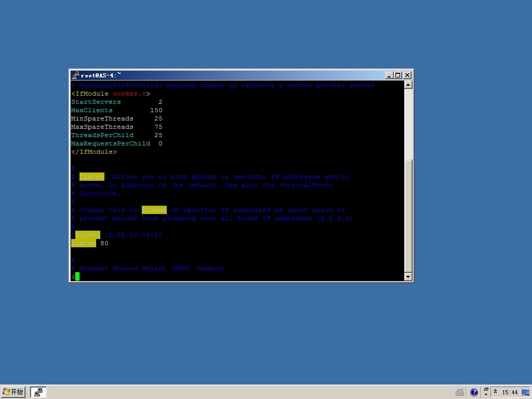Open the language bar options arrow
This screenshot has height=399, width=532.
coord(486,395)
